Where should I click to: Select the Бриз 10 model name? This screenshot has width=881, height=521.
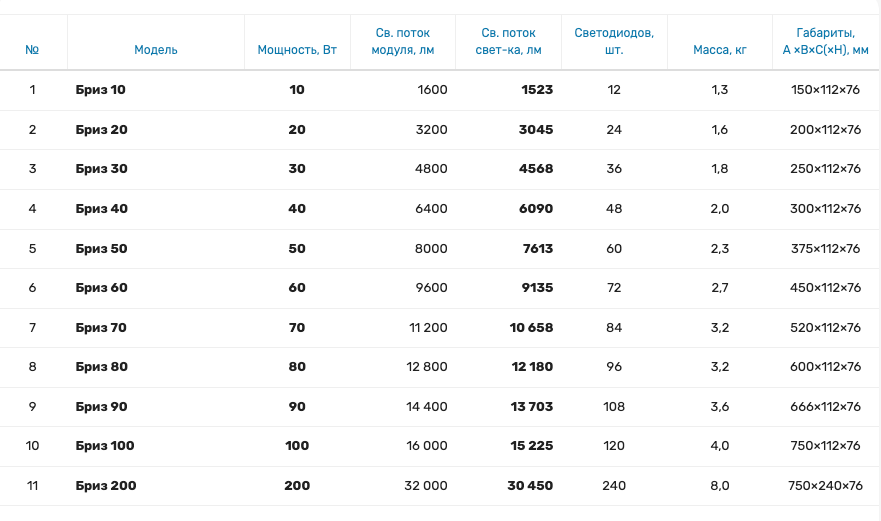point(101,90)
